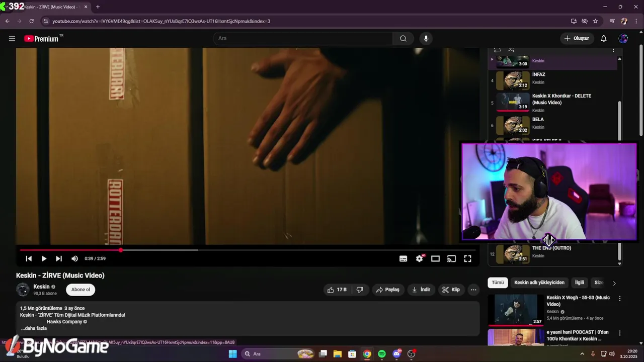Open the Keskin channel name link
The height and width of the screenshot is (362, 644).
click(x=41, y=287)
